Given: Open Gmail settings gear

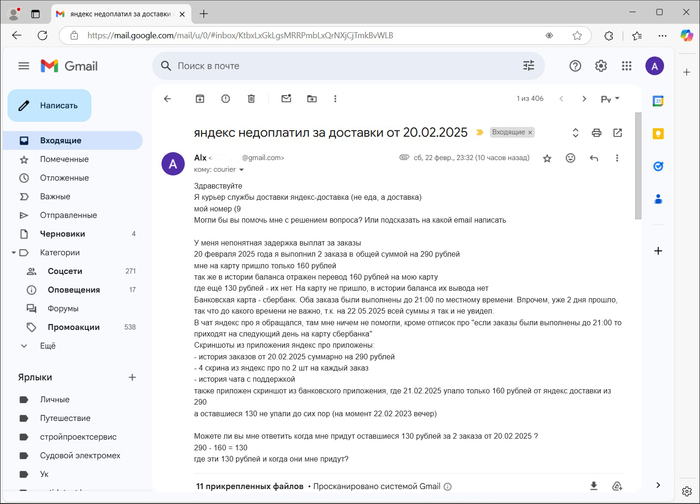Looking at the screenshot, I should click(601, 66).
